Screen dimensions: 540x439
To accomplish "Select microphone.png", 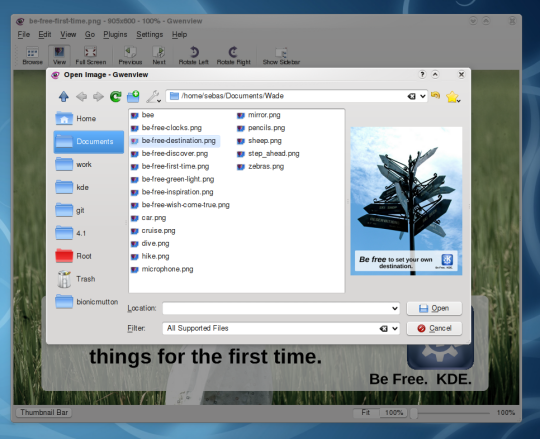I will [x=162, y=269].
